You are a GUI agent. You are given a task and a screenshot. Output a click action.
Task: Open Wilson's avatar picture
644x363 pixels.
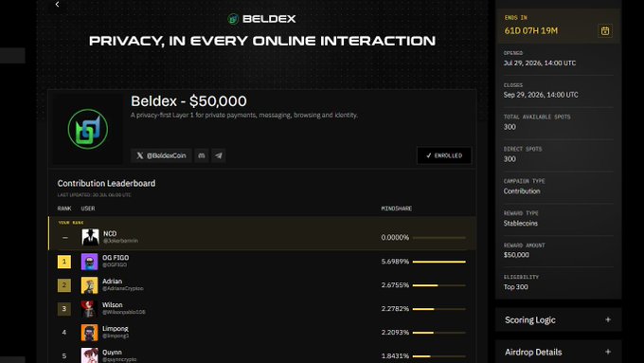click(90, 309)
